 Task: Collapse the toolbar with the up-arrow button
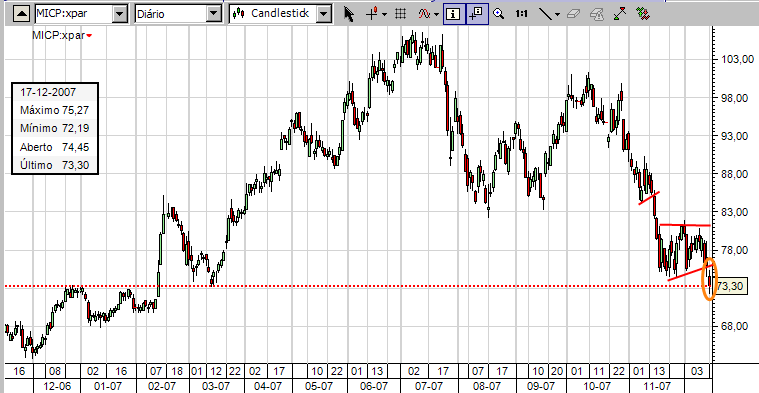tap(21, 14)
